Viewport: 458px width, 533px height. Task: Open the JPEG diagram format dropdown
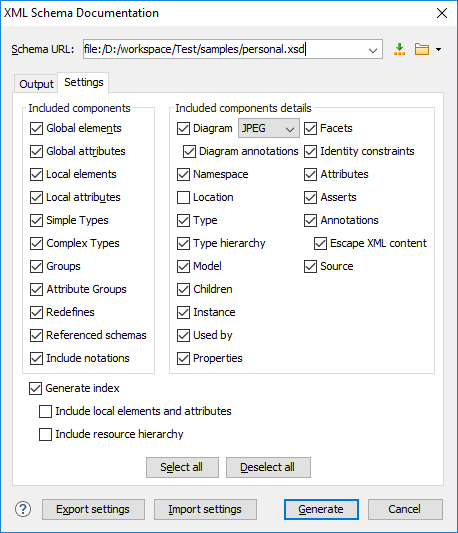point(269,128)
